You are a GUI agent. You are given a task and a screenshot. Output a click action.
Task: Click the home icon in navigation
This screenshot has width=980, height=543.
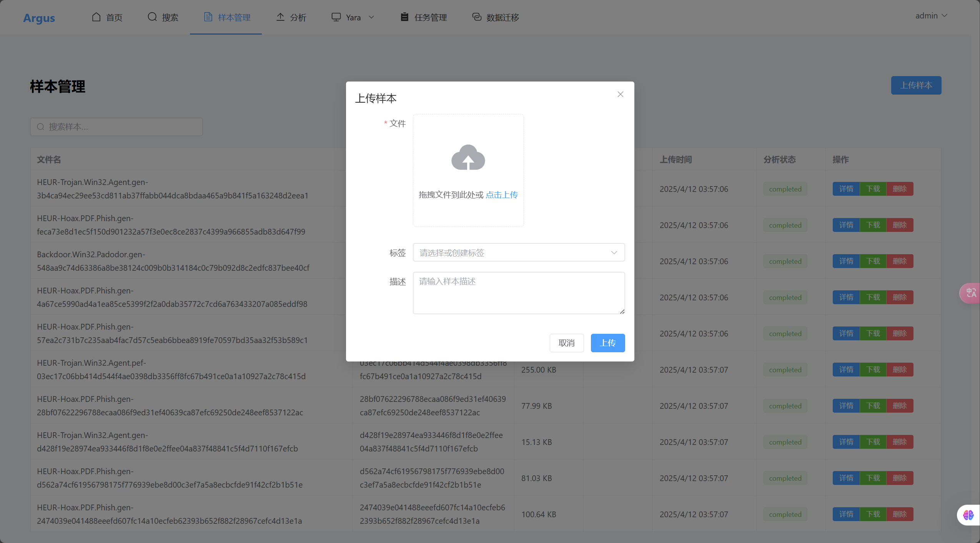96,17
